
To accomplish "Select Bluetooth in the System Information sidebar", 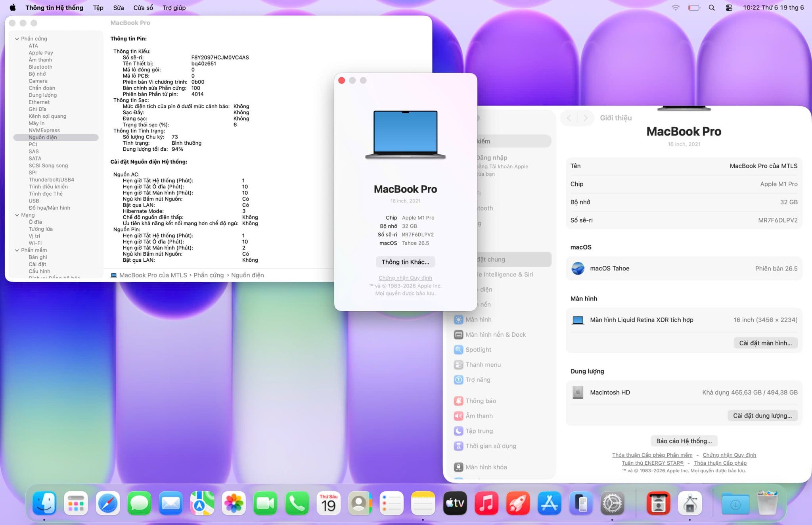I will coord(40,67).
